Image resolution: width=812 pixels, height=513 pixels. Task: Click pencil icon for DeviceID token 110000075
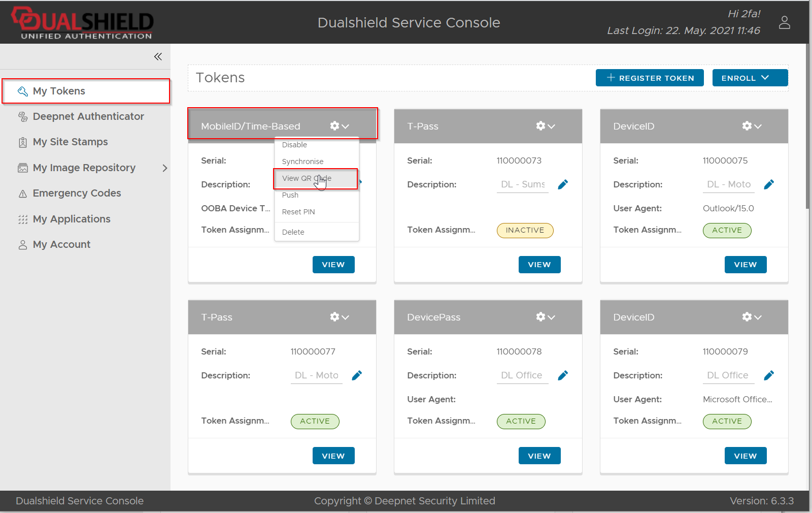pos(769,184)
